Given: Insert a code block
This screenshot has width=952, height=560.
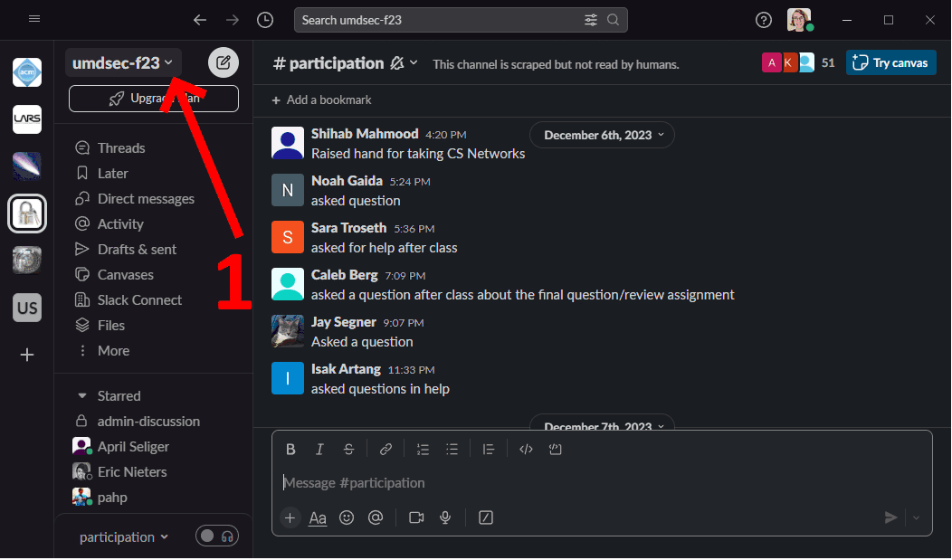Looking at the screenshot, I should [555, 450].
